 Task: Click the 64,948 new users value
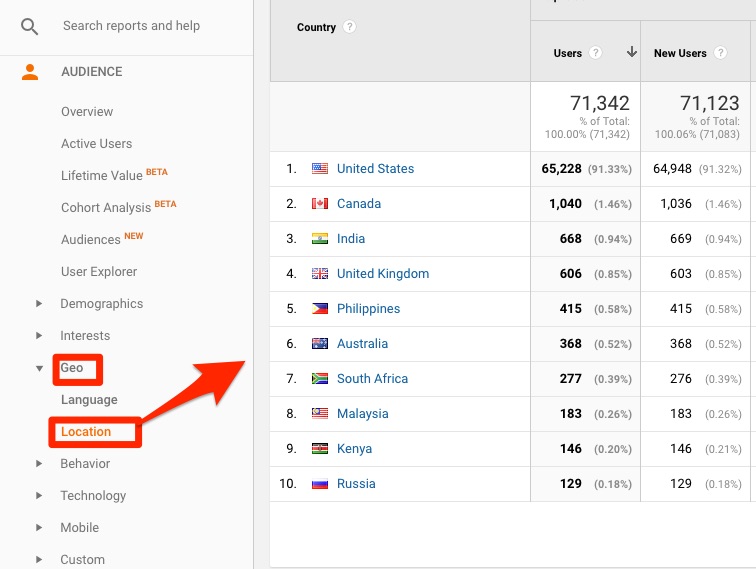point(672,169)
